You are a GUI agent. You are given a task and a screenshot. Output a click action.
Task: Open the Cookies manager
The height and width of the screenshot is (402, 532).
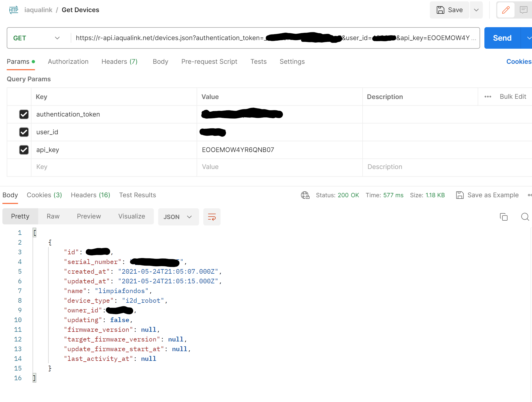tap(518, 62)
